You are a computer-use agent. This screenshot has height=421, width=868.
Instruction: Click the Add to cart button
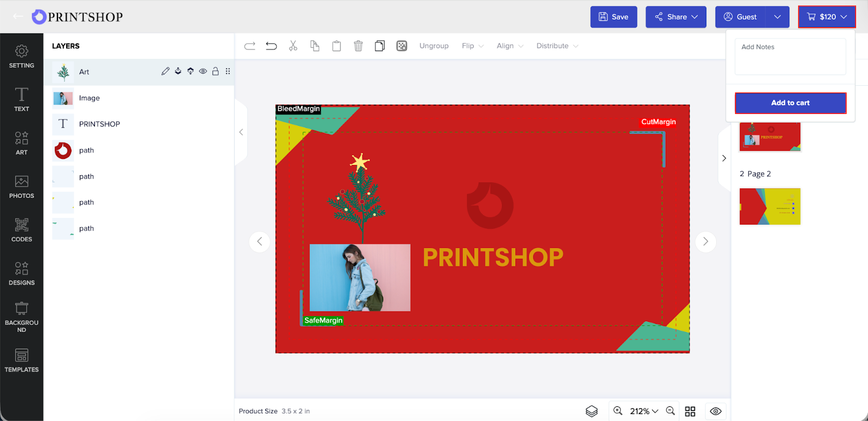click(x=790, y=103)
